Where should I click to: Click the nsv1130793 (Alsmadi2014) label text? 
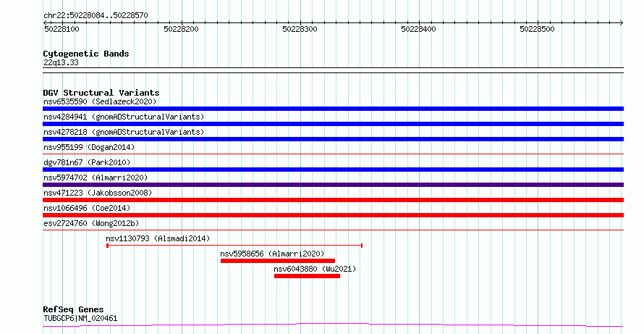pos(158,238)
